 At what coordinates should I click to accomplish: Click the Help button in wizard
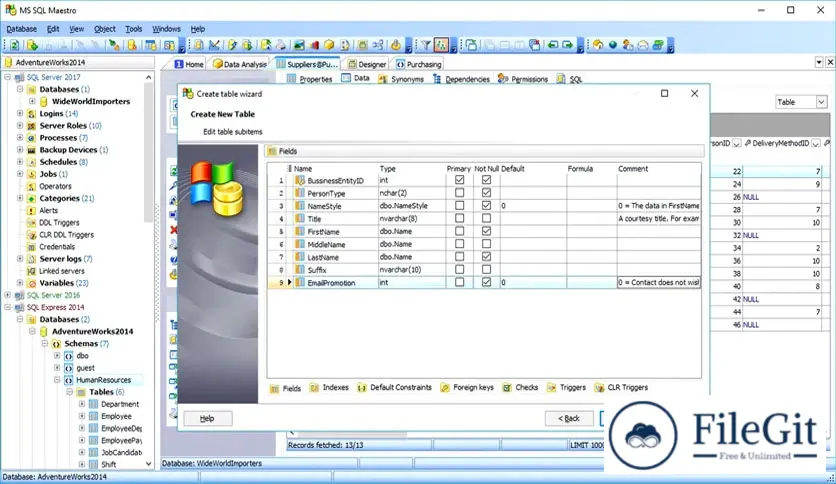207,418
